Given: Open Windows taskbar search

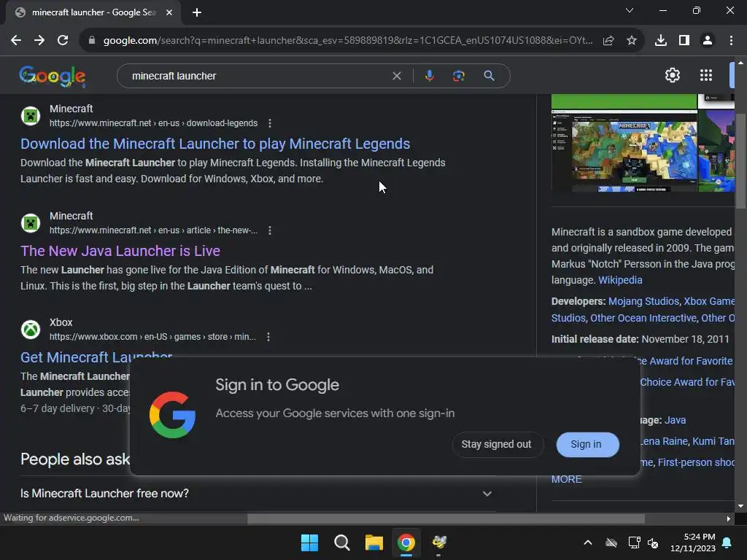Looking at the screenshot, I should click(x=341, y=542).
